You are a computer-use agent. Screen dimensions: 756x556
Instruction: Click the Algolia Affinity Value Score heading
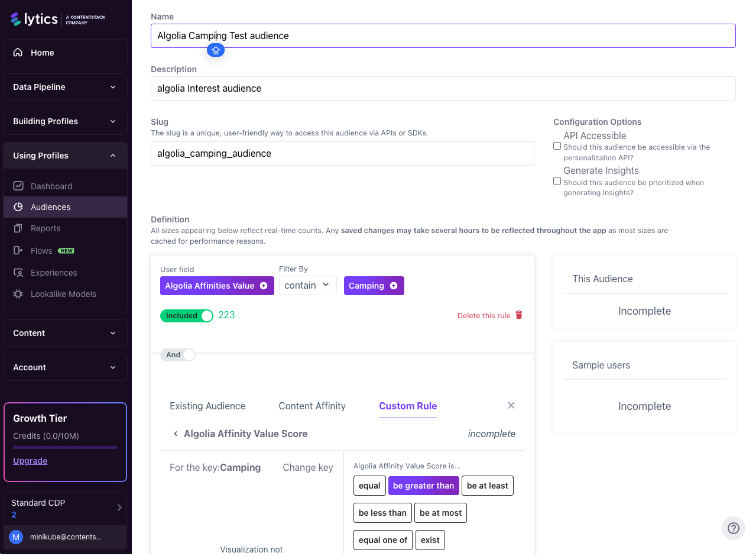point(245,434)
